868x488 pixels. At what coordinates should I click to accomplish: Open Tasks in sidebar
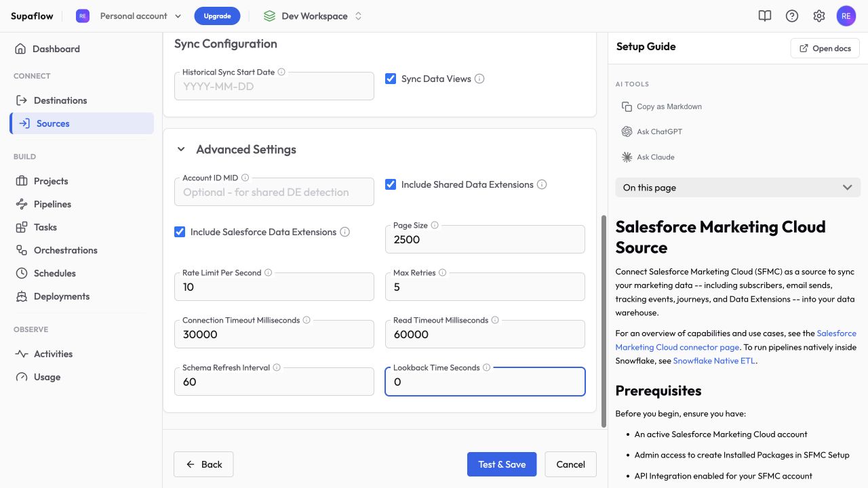(x=81, y=227)
